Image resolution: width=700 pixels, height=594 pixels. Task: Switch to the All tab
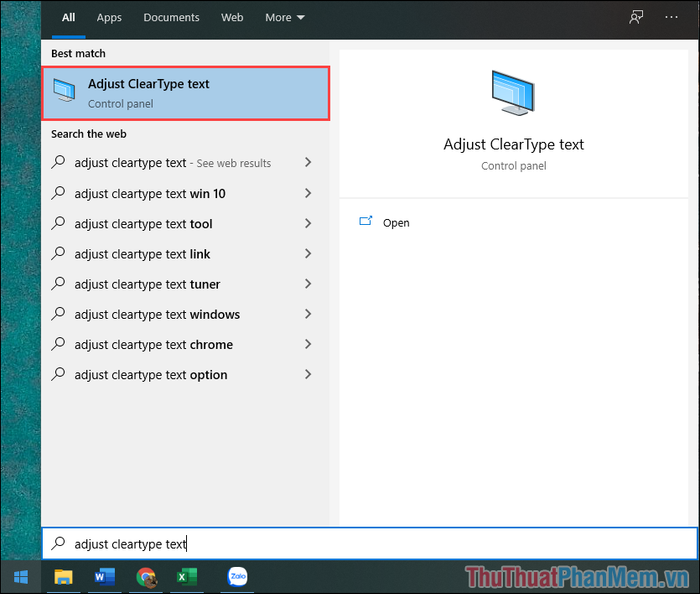tap(68, 18)
